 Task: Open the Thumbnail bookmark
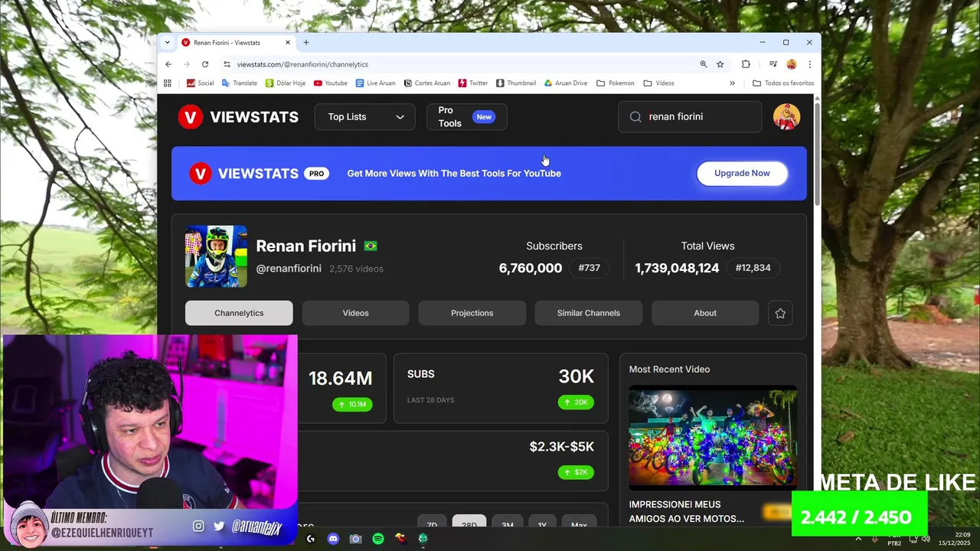coord(516,83)
